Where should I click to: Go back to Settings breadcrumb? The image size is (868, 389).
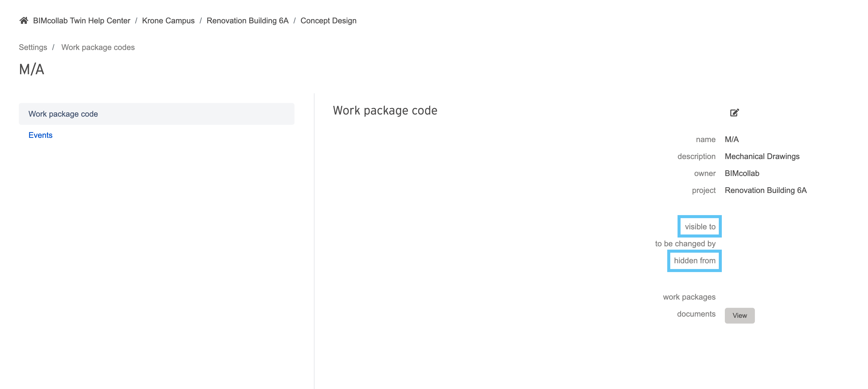point(33,48)
